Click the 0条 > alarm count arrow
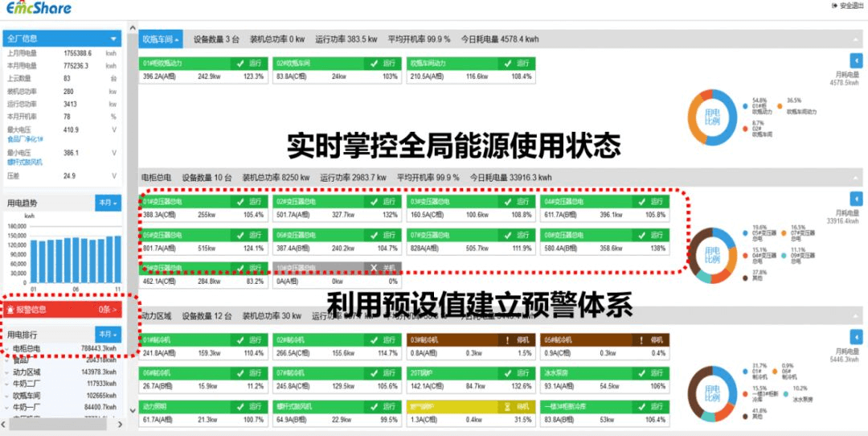This screenshot has height=436, width=868. pos(108,310)
